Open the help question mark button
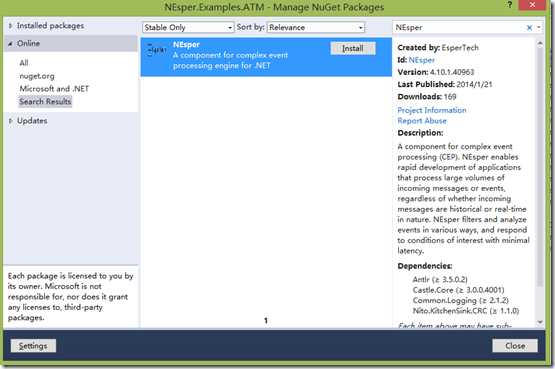Image resolution: width=555 pixels, height=369 pixels. click(510, 5)
